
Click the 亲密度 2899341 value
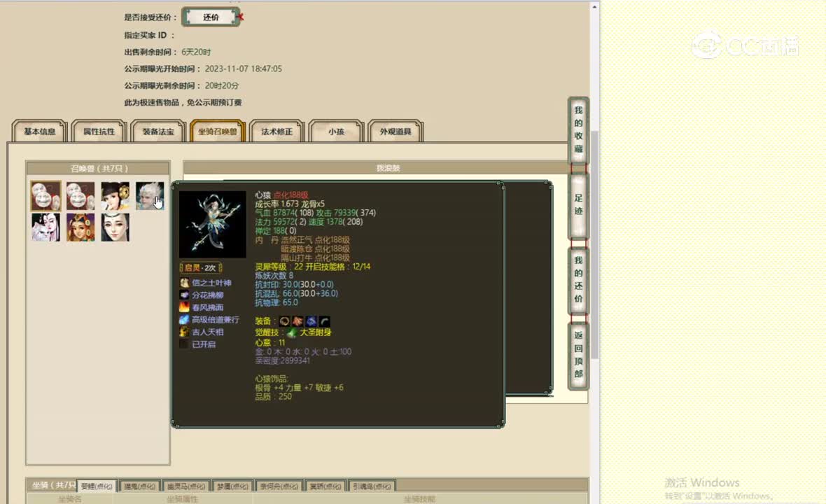(x=282, y=360)
